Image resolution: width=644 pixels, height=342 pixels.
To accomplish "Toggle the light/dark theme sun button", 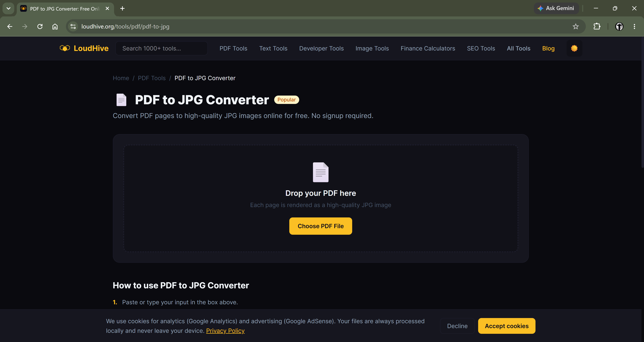I will pos(574,48).
